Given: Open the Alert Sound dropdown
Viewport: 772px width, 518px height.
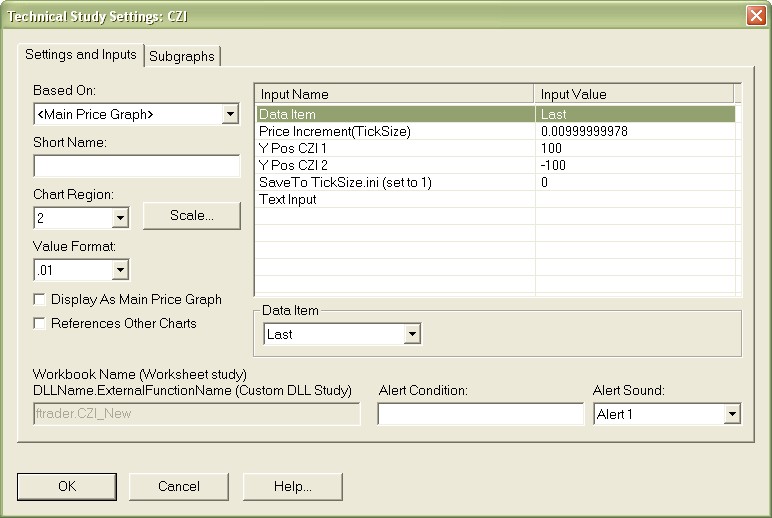Looking at the screenshot, I should pyautogui.click(x=731, y=414).
